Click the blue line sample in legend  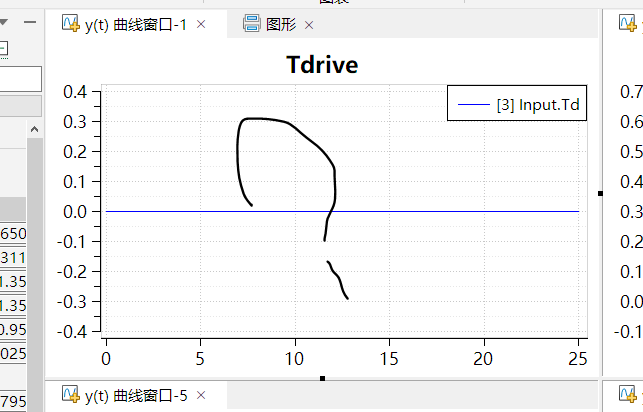coord(474,105)
